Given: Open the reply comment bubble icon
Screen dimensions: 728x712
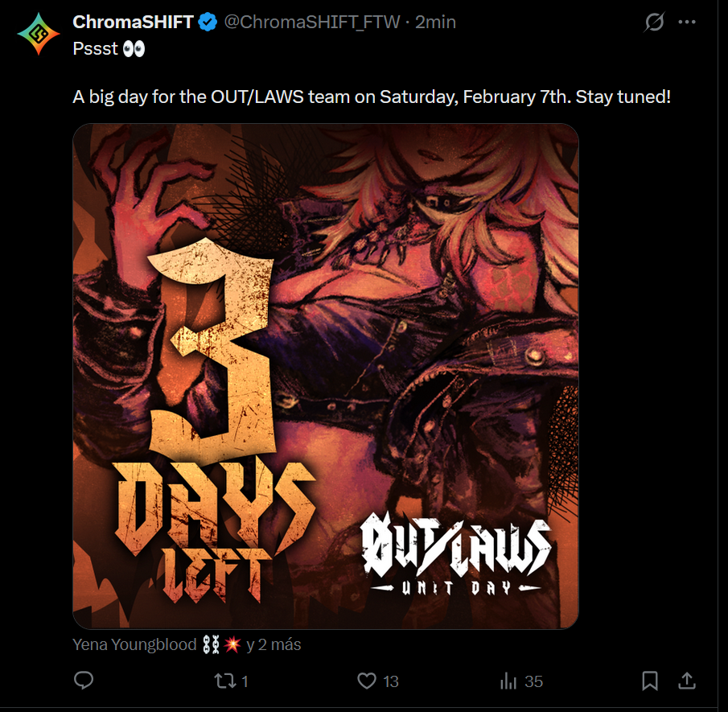Looking at the screenshot, I should click(84, 681).
